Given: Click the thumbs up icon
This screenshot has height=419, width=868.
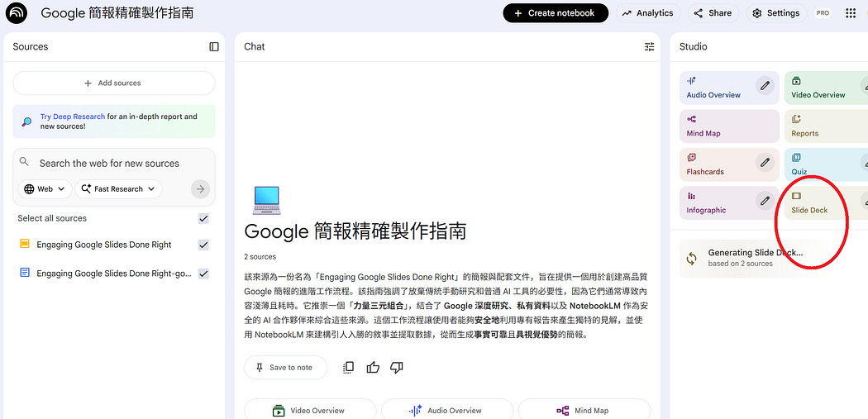Looking at the screenshot, I should pyautogui.click(x=373, y=368).
